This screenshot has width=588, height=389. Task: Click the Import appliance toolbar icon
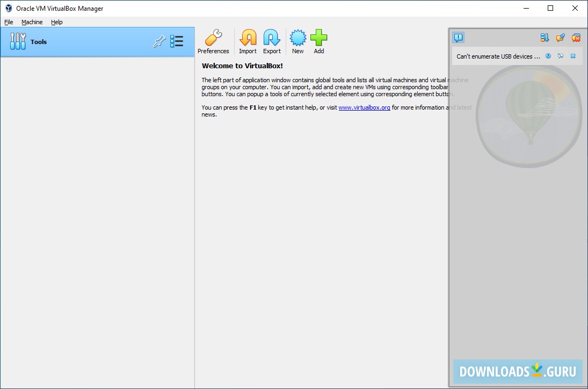[x=248, y=38]
